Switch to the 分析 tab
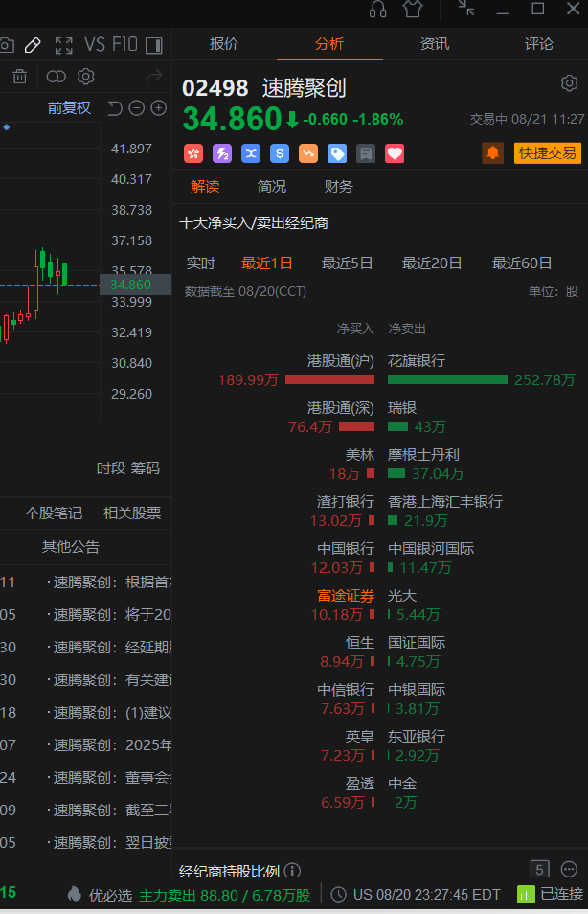Screen dimensions: 588x914 pos(329,44)
